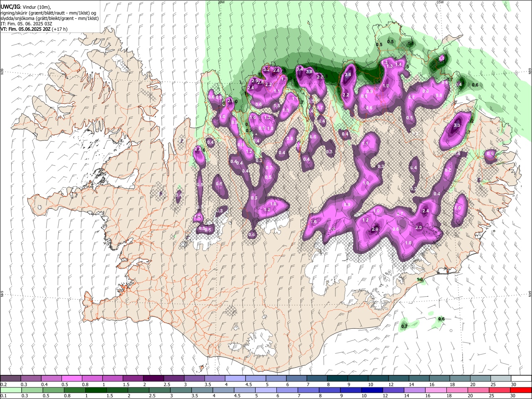Click the 0.1 label in the legend

click(3, 396)
